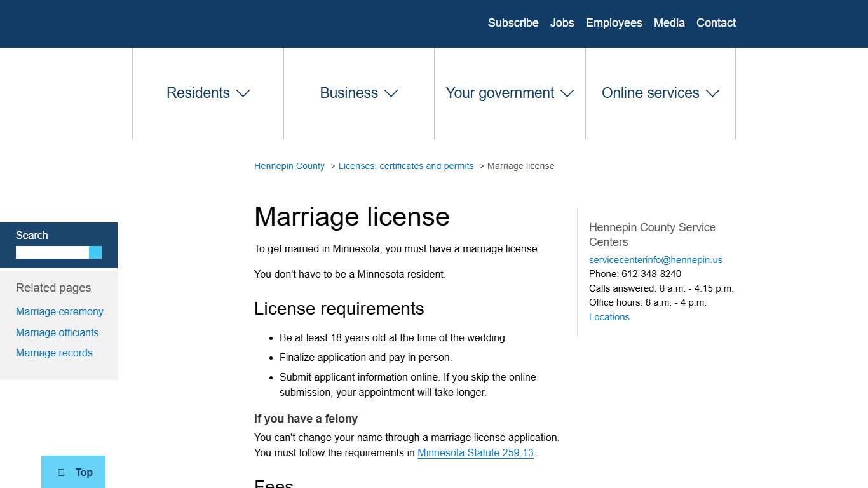Expand the Your government dropdown
This screenshot has width=868, height=488.
coord(509,93)
